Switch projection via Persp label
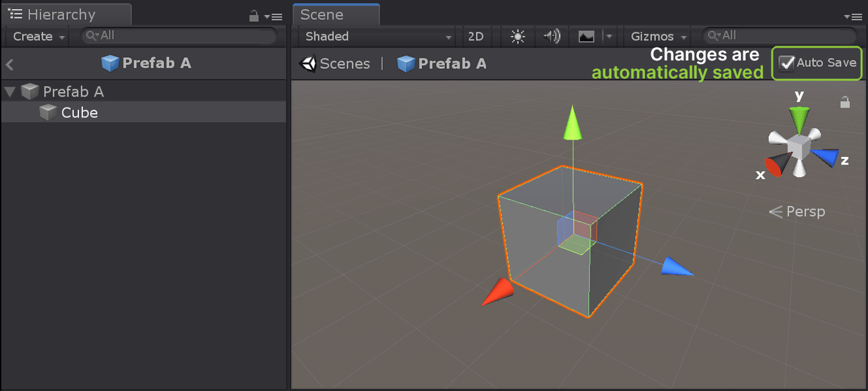The image size is (868, 391). point(805,212)
